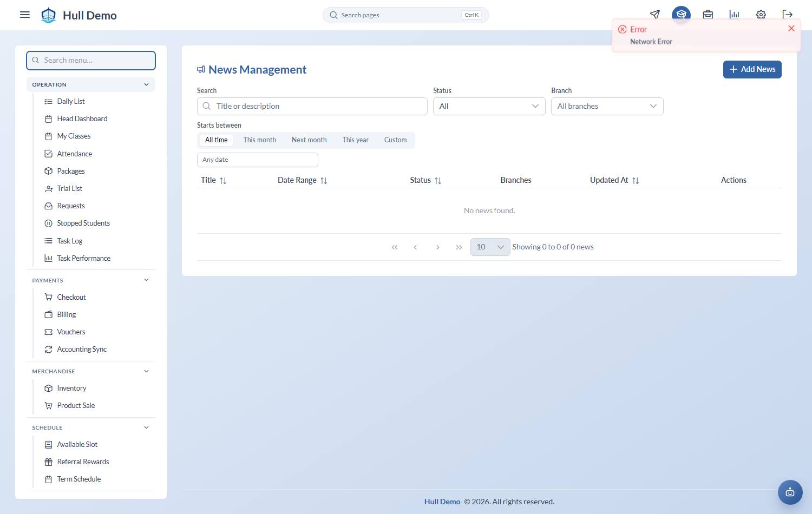Click the paper plane icon in header
Viewport: 812px width, 514px height.
tap(654, 15)
